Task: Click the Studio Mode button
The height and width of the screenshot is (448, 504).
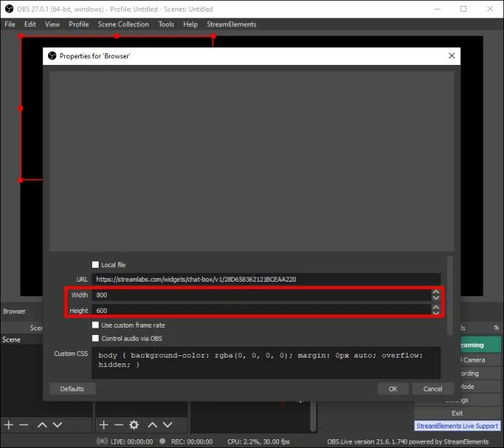Action: pyautogui.click(x=481, y=387)
